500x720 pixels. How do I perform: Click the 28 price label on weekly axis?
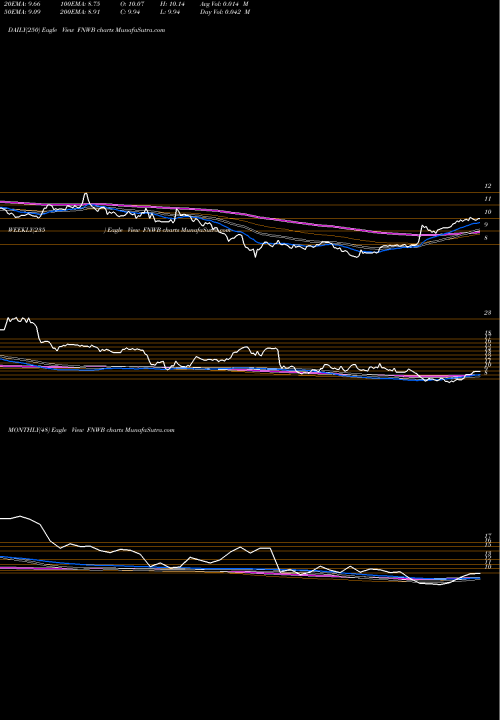[x=488, y=313]
